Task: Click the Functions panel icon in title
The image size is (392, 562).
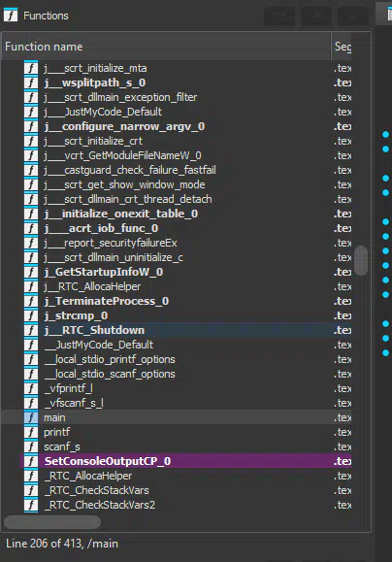Action: [x=11, y=16]
